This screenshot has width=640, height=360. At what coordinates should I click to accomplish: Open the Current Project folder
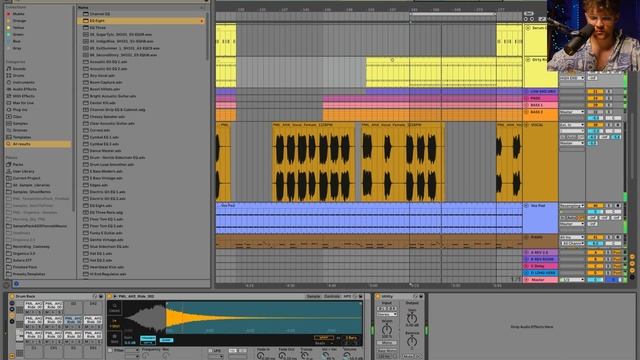tap(26, 178)
